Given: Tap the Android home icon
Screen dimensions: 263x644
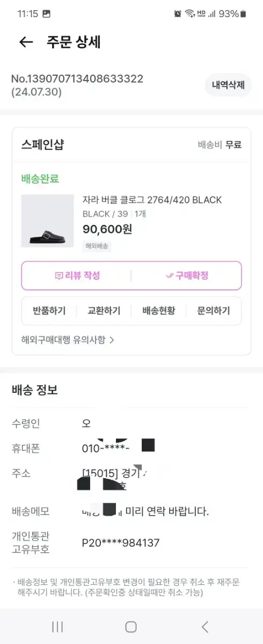Looking at the screenshot, I should pos(131,626).
